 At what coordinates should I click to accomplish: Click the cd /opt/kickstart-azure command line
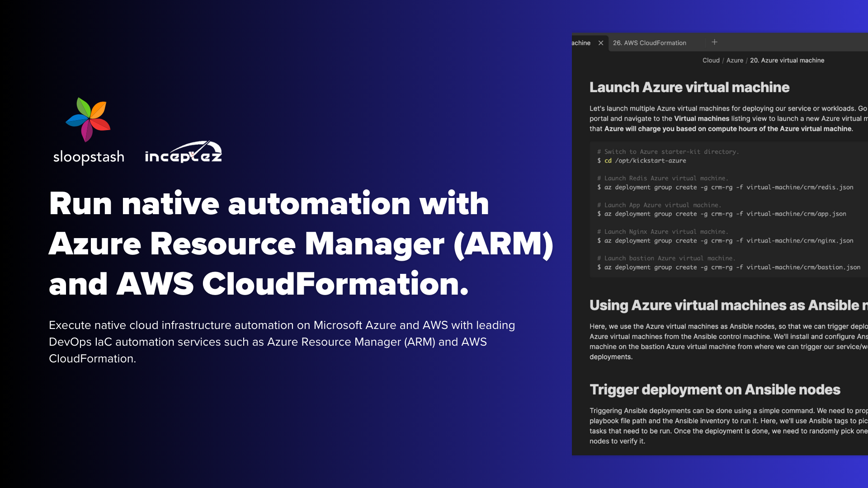point(642,160)
